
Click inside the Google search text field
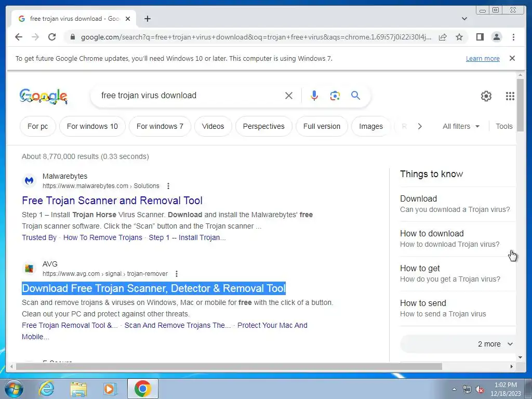point(190,96)
